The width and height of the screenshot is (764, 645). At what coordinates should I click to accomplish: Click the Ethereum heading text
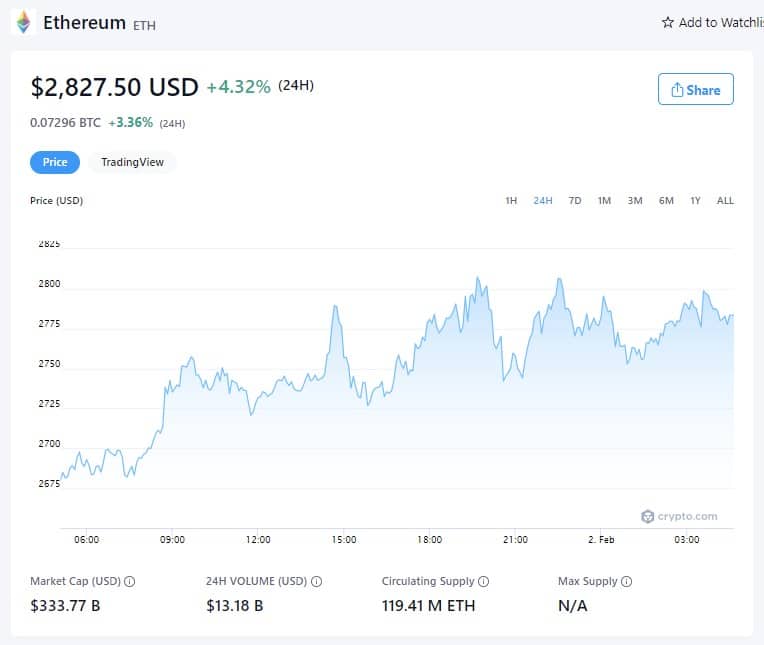coord(84,22)
